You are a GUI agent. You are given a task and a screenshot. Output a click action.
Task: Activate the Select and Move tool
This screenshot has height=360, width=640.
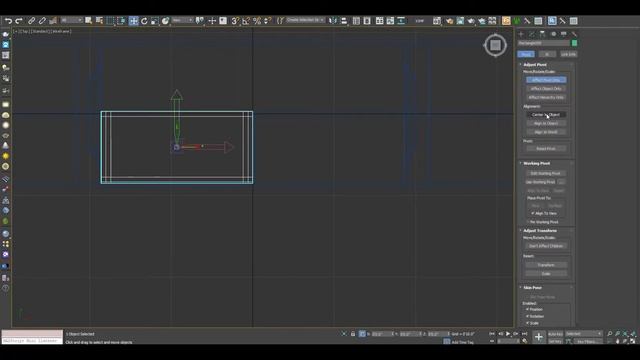point(133,21)
